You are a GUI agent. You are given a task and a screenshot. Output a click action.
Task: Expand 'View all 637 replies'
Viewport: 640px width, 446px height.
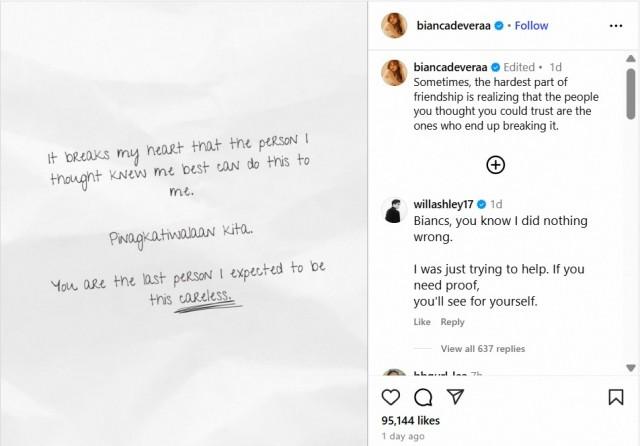coord(482,349)
